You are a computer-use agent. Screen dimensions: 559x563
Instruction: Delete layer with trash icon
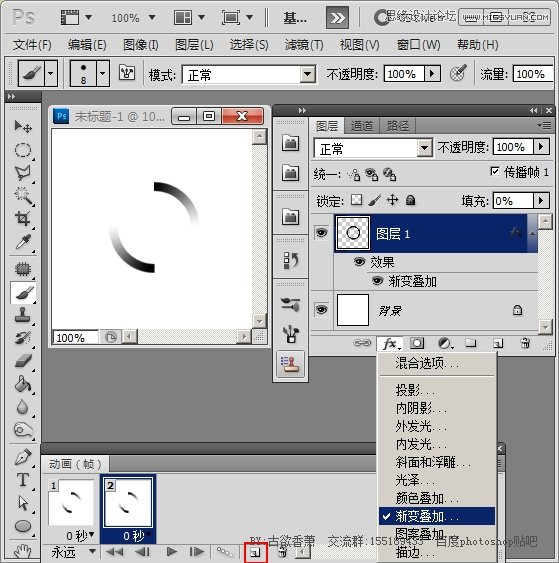pos(525,344)
